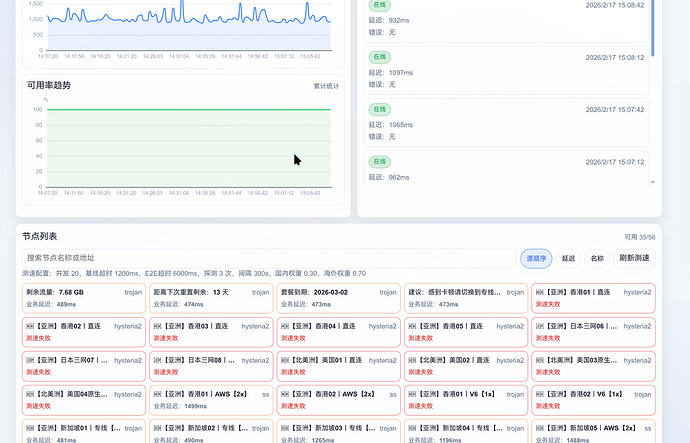
Task: Select node 【亚洲】香港02 | 直连
Action: (x=84, y=332)
